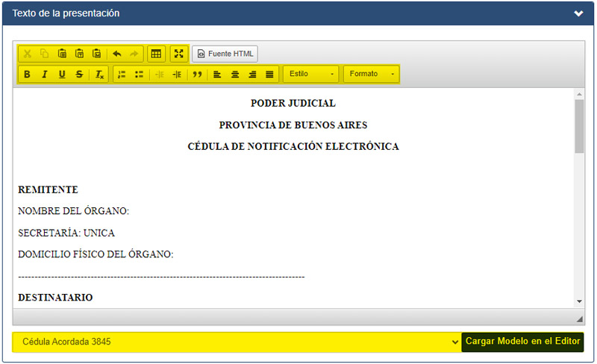Insert a bulleted list
The width and height of the screenshot is (597, 364).
139,75
